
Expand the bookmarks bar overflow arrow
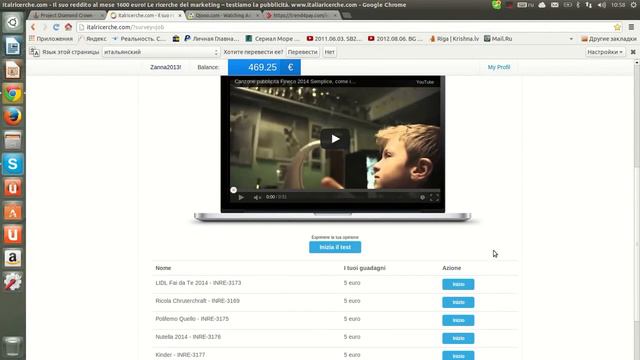pyautogui.click(x=571, y=39)
